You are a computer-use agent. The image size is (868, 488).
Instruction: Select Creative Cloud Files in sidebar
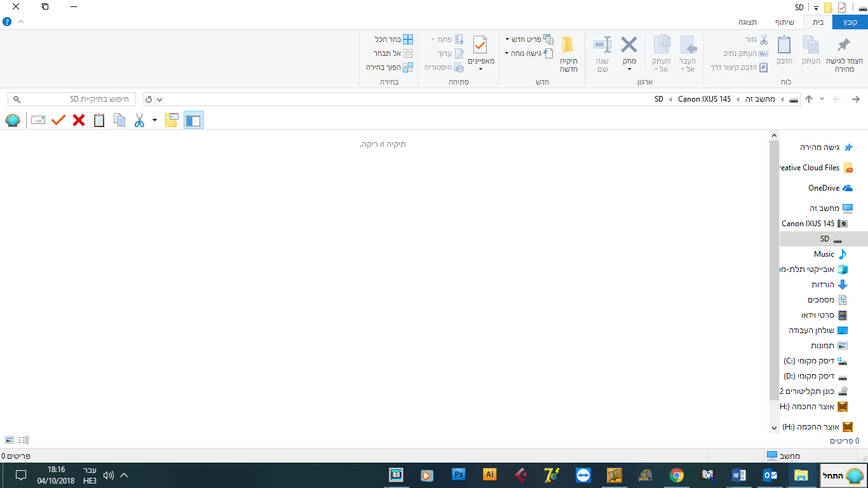816,168
